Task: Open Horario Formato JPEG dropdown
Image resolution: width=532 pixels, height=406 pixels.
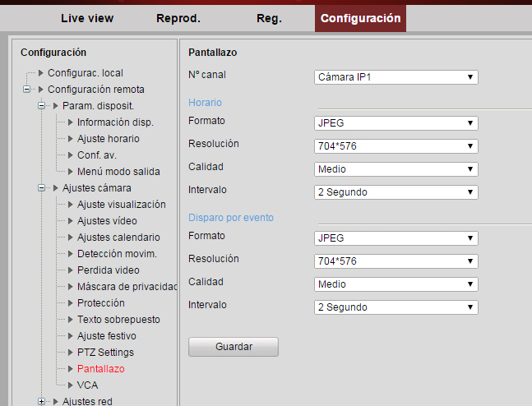Action: pos(396,123)
